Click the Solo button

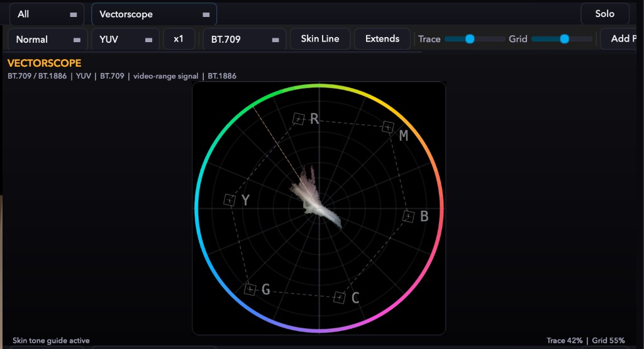pyautogui.click(x=604, y=14)
